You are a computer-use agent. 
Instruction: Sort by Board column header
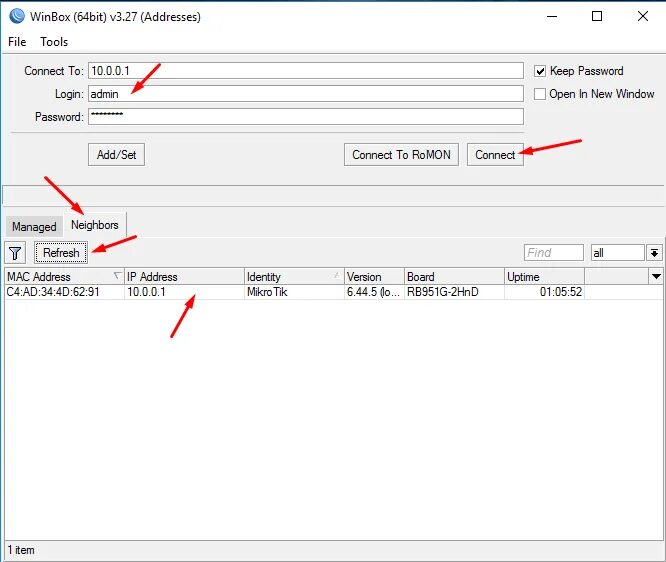(454, 277)
